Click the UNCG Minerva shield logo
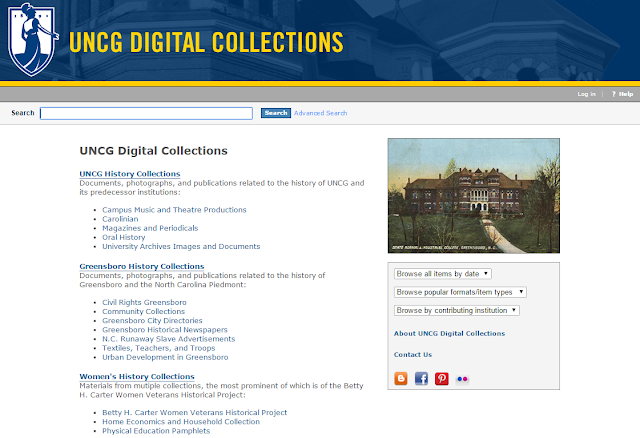Screen dimensions: 640x438 (x=33, y=39)
